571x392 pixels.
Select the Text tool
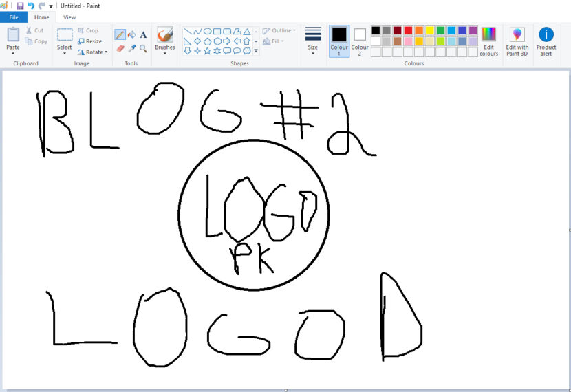pos(143,34)
